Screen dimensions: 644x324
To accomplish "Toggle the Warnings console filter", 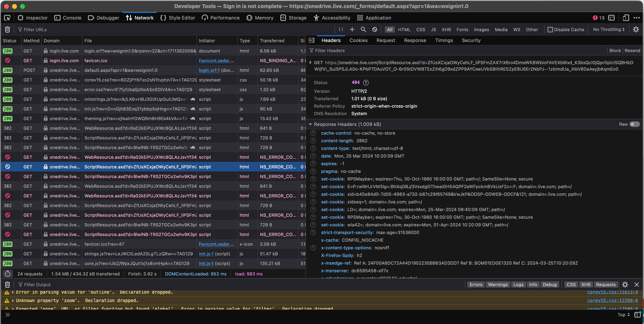I will (498, 285).
